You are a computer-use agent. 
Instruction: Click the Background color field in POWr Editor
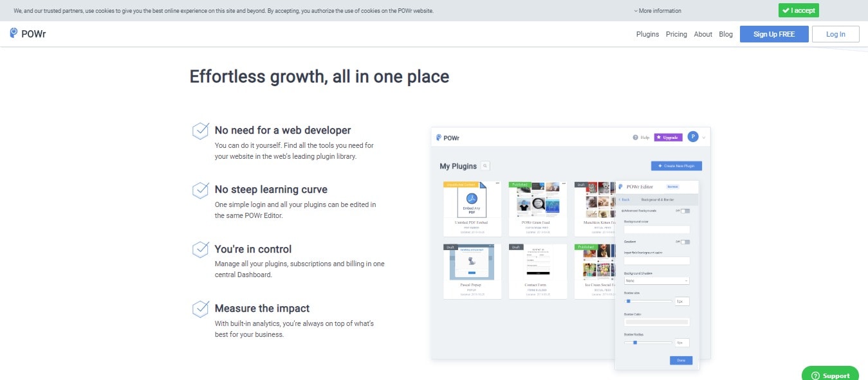pyautogui.click(x=656, y=230)
